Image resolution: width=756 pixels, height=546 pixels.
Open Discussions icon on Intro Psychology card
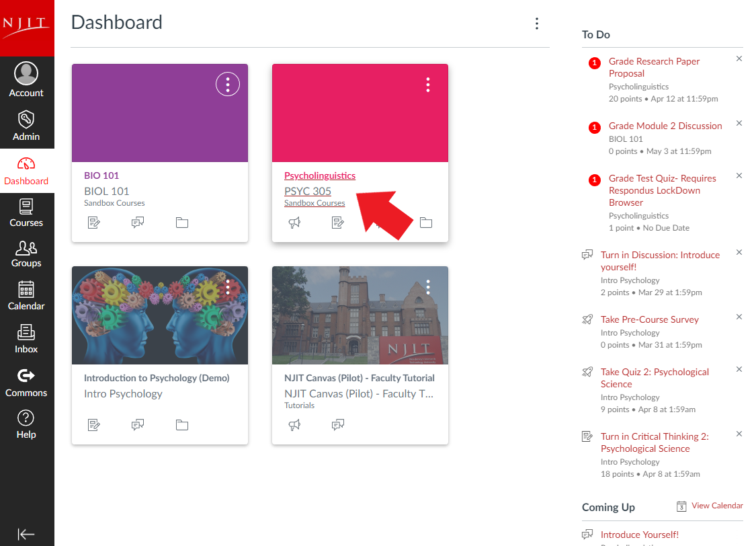138,424
